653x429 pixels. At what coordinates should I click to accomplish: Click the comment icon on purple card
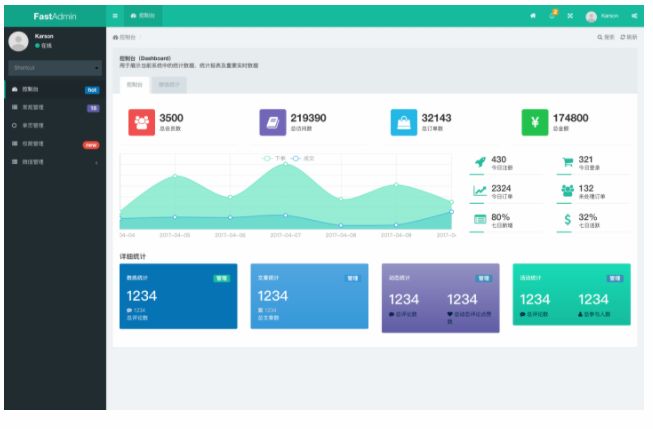pyautogui.click(x=391, y=314)
